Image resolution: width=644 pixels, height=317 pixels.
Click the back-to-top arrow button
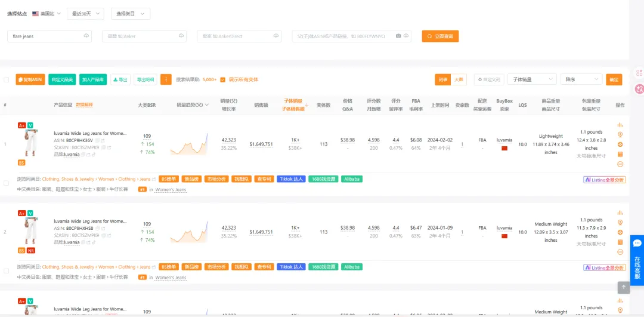click(624, 287)
